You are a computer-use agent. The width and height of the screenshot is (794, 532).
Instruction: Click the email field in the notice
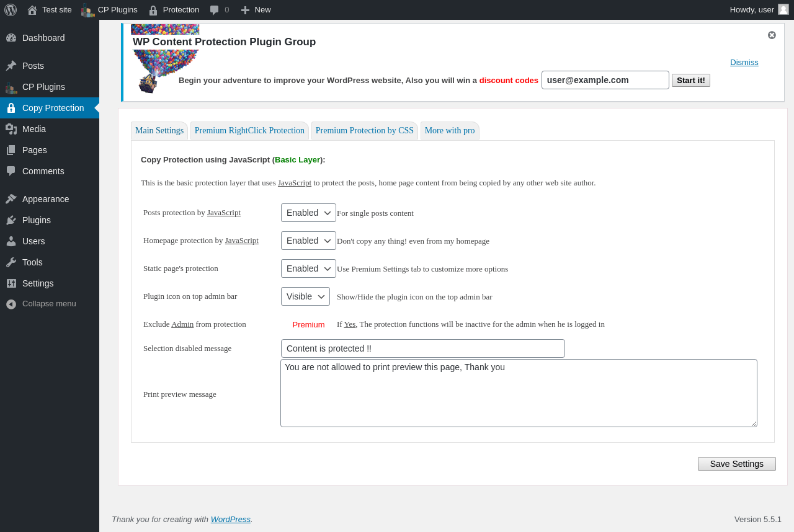coord(605,80)
